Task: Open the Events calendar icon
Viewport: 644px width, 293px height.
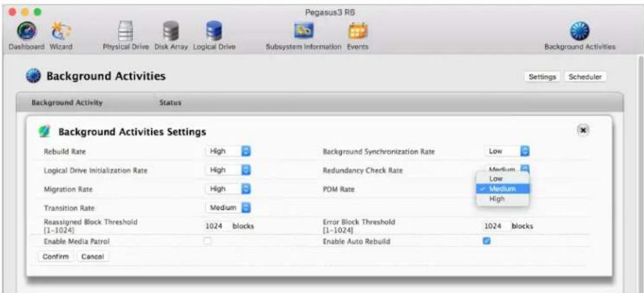Action: click(x=357, y=32)
